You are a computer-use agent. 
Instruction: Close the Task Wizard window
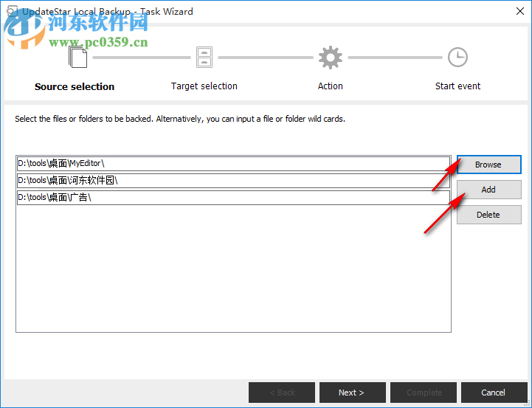519,11
